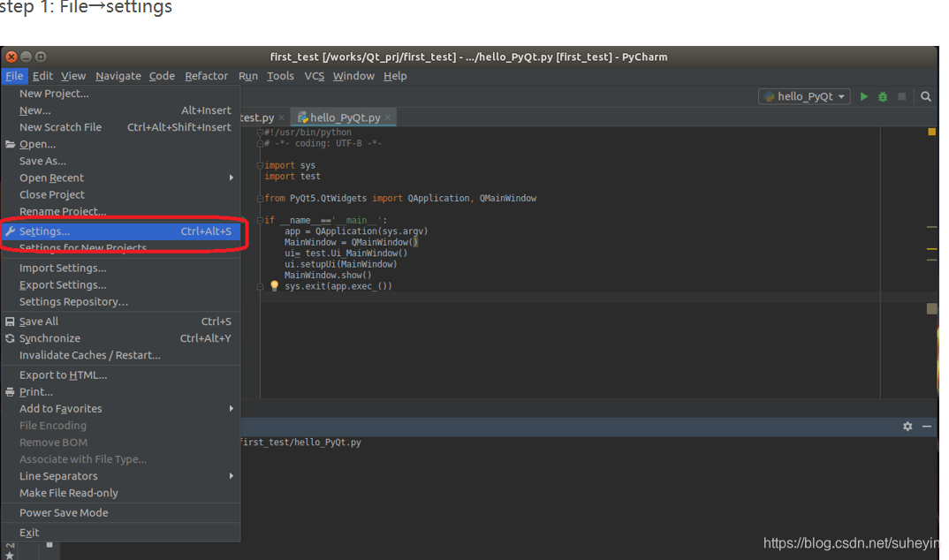Viewport: 949px width, 560px height.
Task: Start debugging with the bug icon
Action: coord(883,96)
